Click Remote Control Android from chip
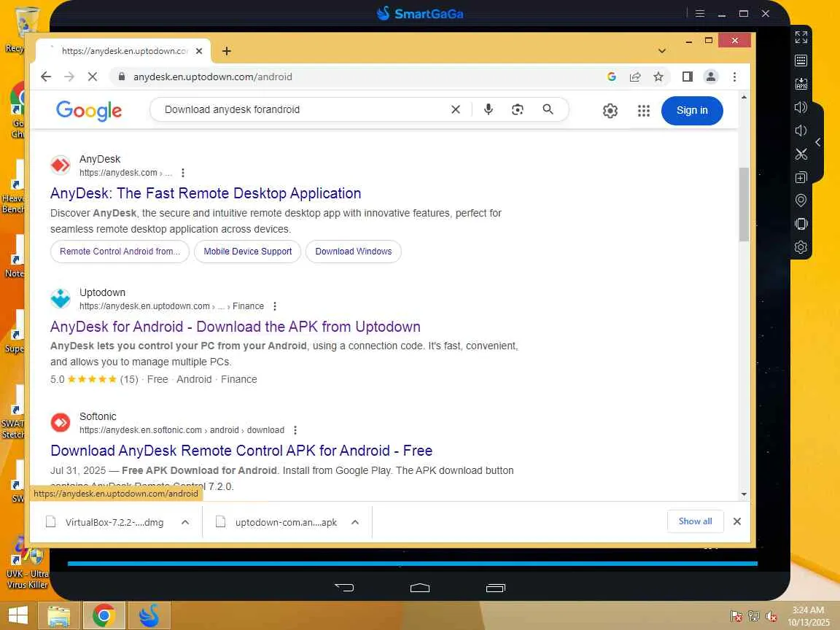 tap(120, 252)
